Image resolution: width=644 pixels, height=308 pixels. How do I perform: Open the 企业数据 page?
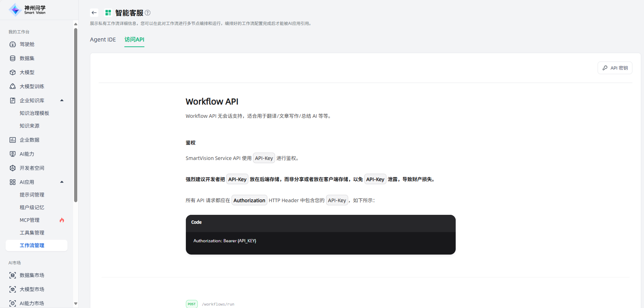[30, 140]
